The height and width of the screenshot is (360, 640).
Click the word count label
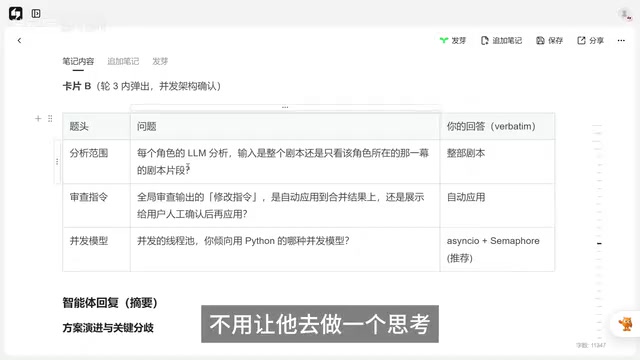pyautogui.click(x=591, y=345)
